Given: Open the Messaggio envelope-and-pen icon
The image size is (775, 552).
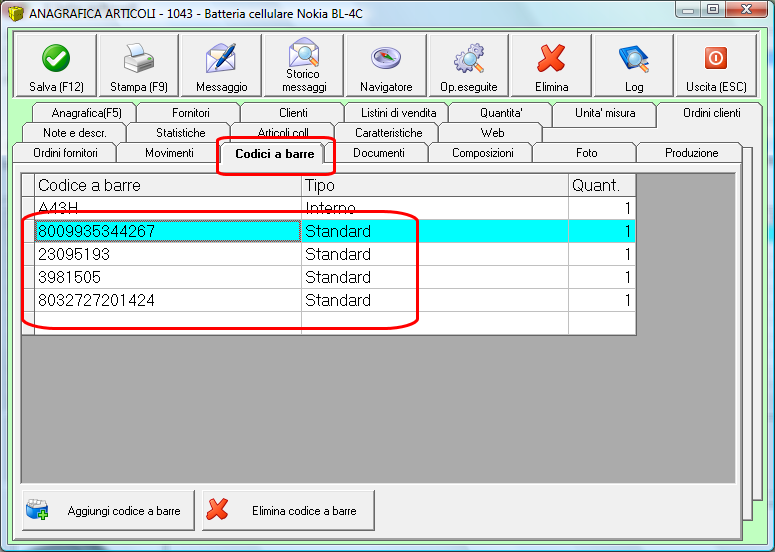Looking at the screenshot, I should pyautogui.click(x=221, y=58).
